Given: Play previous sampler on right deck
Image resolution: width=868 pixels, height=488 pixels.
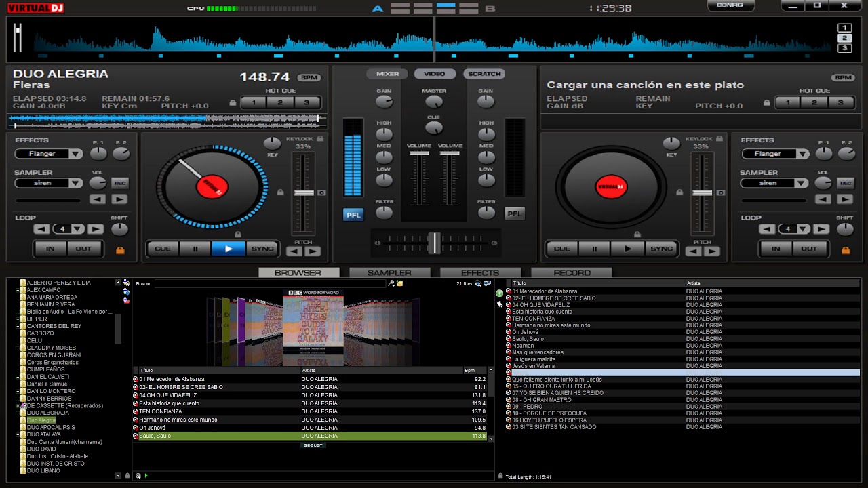Looking at the screenshot, I should (x=823, y=199).
